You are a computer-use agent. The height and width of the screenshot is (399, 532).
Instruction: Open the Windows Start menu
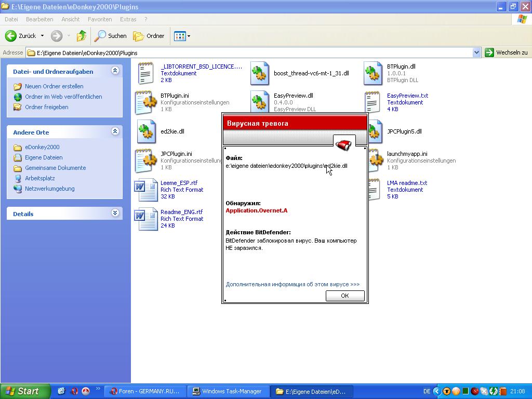(x=25, y=391)
